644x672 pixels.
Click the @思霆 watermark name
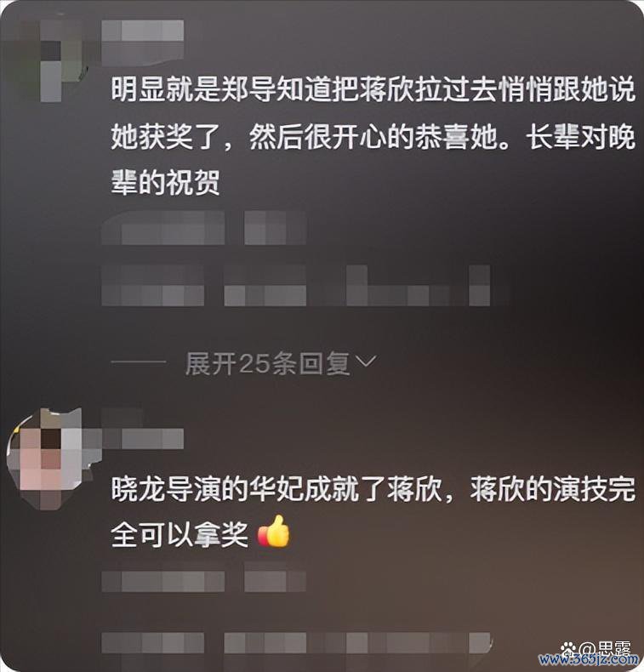605,648
